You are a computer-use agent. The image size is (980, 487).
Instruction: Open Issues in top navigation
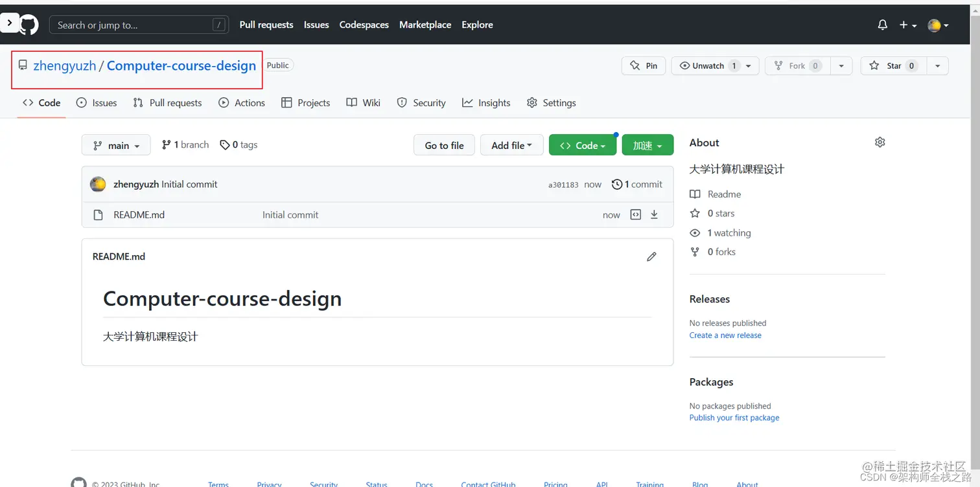[x=316, y=25]
